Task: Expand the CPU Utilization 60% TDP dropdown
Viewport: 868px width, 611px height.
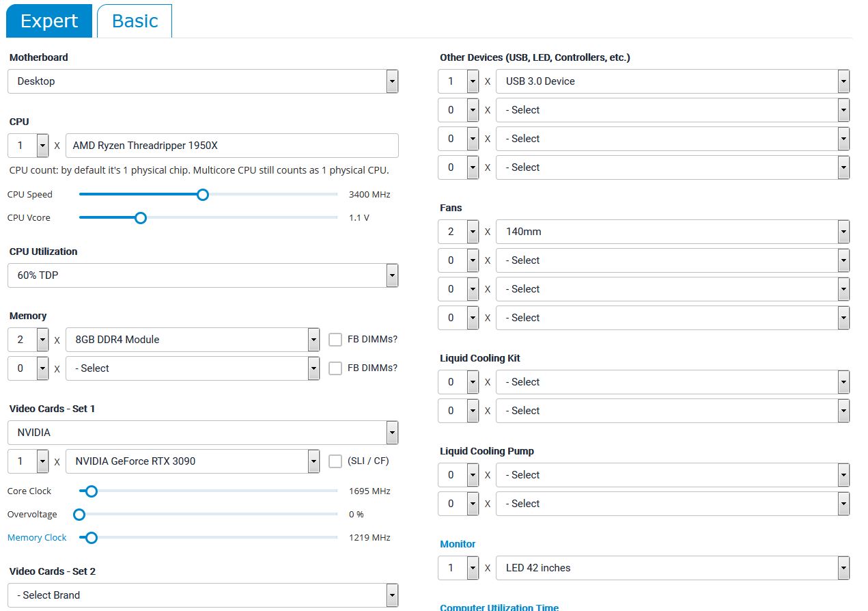Action: [x=203, y=275]
